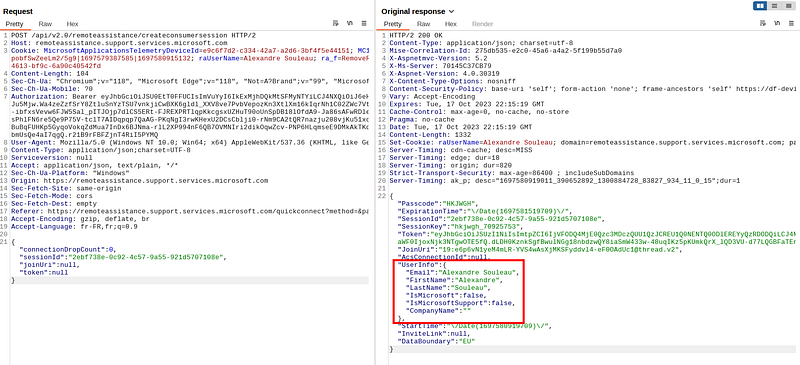Click the sessionId value in request body
The height and width of the screenshot is (365, 800).
pos(145,257)
